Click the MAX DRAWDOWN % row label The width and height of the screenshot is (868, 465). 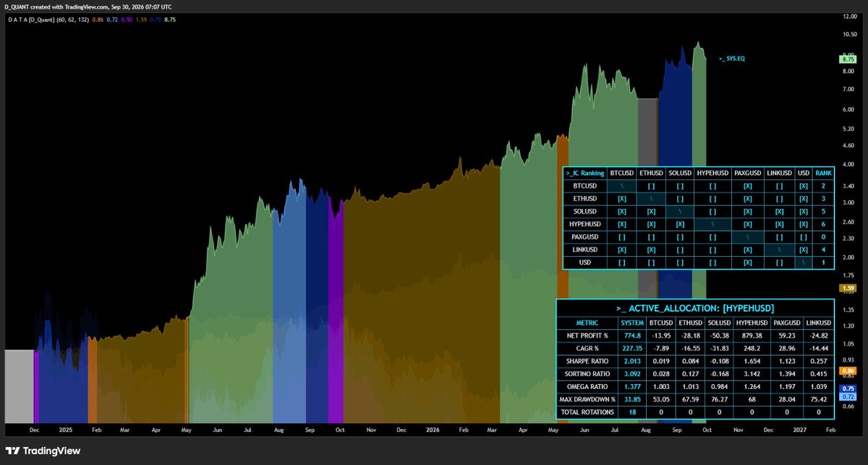point(587,399)
